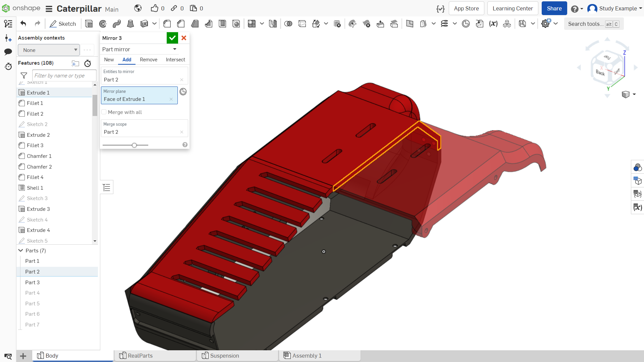Select the Chamfer tool icon

181,24
